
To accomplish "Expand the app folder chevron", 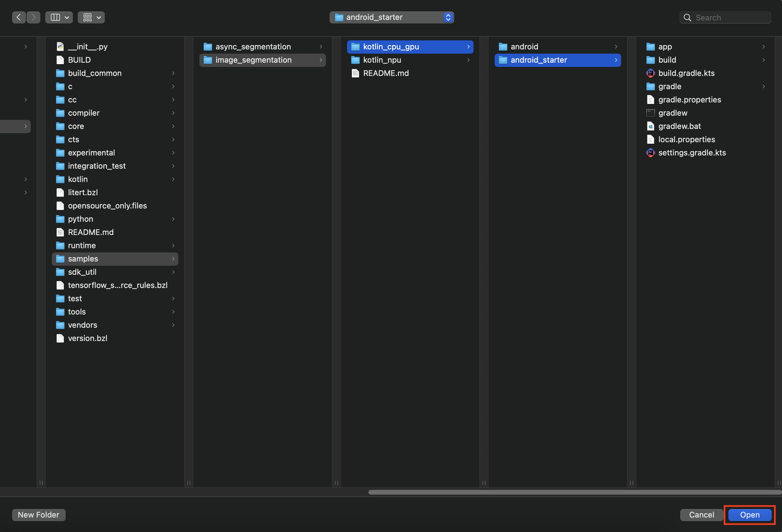I will (x=763, y=47).
